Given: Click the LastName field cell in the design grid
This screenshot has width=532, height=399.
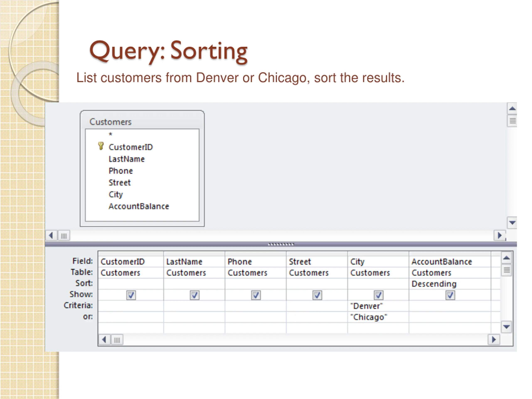Looking at the screenshot, I should click(x=194, y=262).
